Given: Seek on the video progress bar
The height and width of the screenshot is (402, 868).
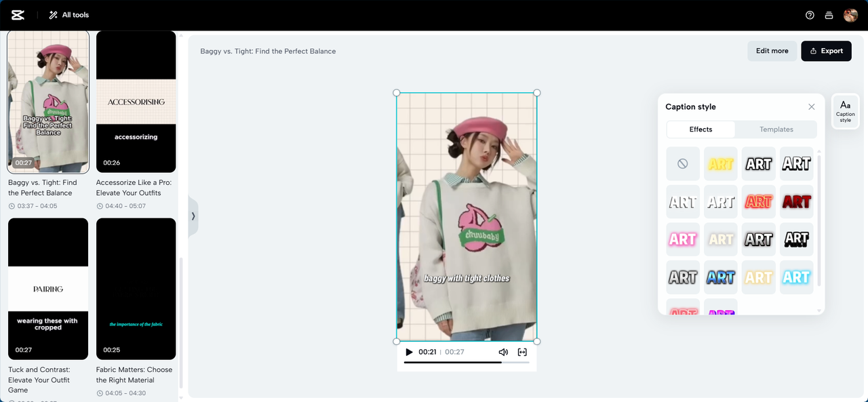Looking at the screenshot, I should [x=467, y=363].
